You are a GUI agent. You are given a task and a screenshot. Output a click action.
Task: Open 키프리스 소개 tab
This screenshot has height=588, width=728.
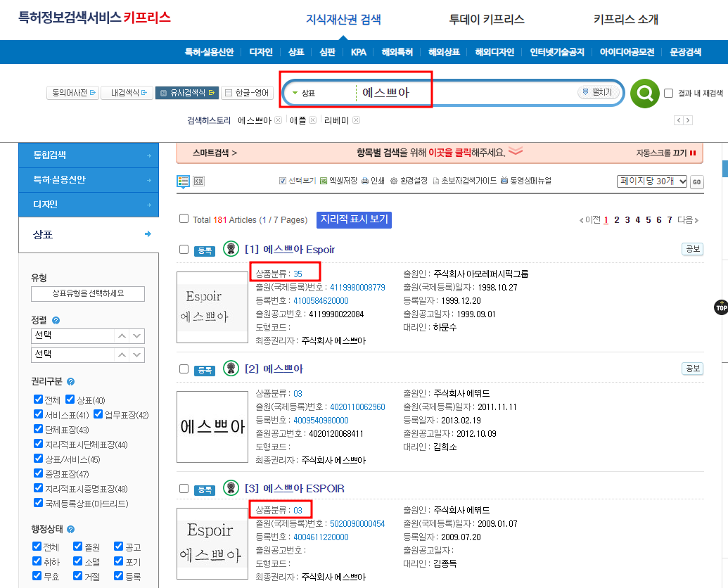(626, 19)
